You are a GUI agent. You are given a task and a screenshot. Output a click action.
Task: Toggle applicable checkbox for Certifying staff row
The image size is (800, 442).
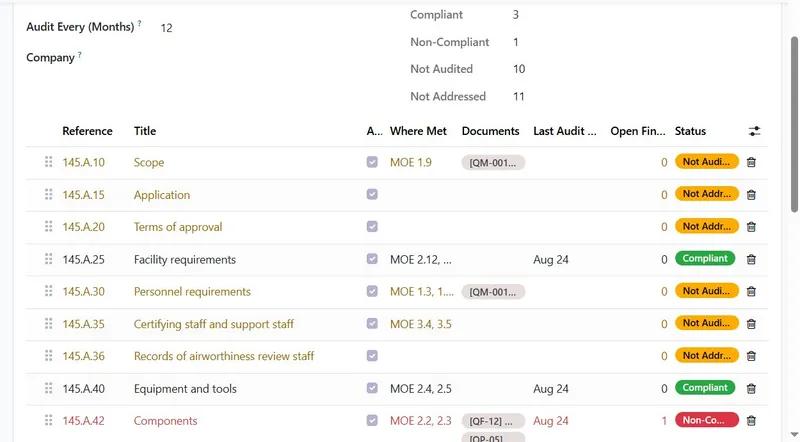pos(372,324)
